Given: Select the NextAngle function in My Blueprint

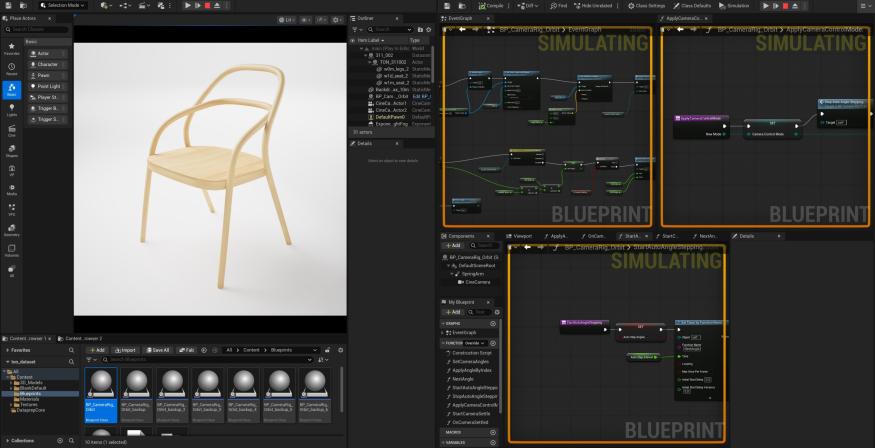Looking at the screenshot, I should pos(462,379).
